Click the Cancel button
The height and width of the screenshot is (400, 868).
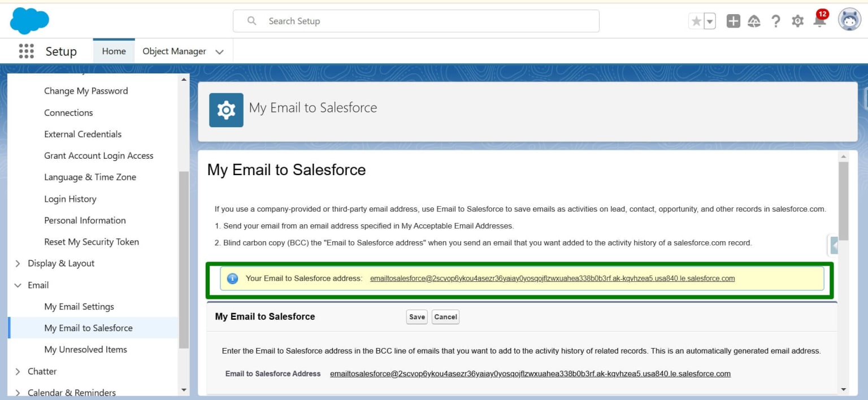tap(445, 317)
